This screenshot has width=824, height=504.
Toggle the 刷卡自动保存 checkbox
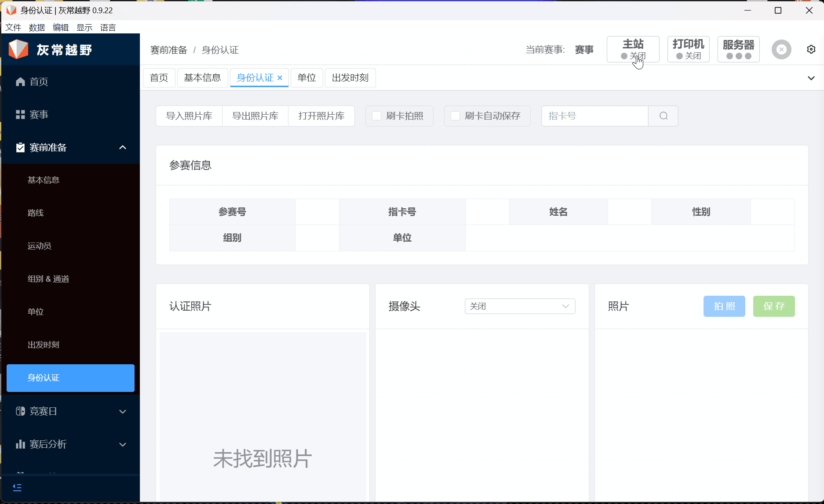[456, 116]
